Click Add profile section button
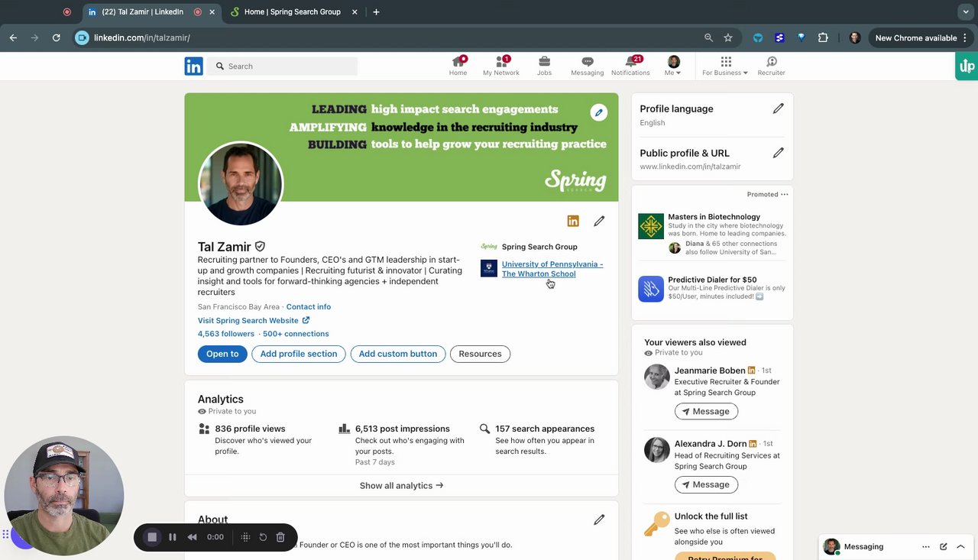978x560 pixels. pos(299,354)
